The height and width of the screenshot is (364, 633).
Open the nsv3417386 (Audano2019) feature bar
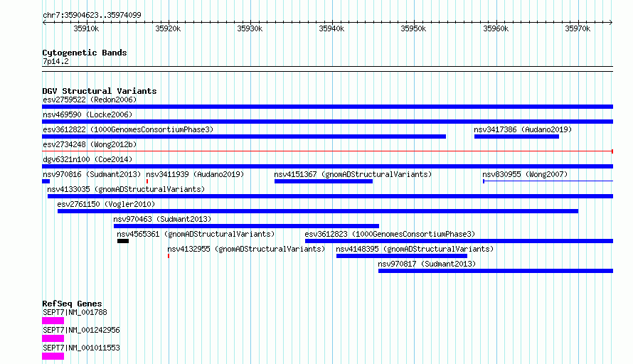(x=517, y=136)
